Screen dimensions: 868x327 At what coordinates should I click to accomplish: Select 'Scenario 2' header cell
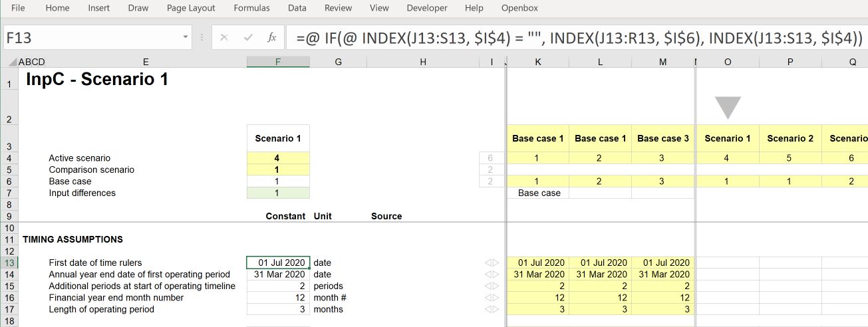click(x=790, y=138)
